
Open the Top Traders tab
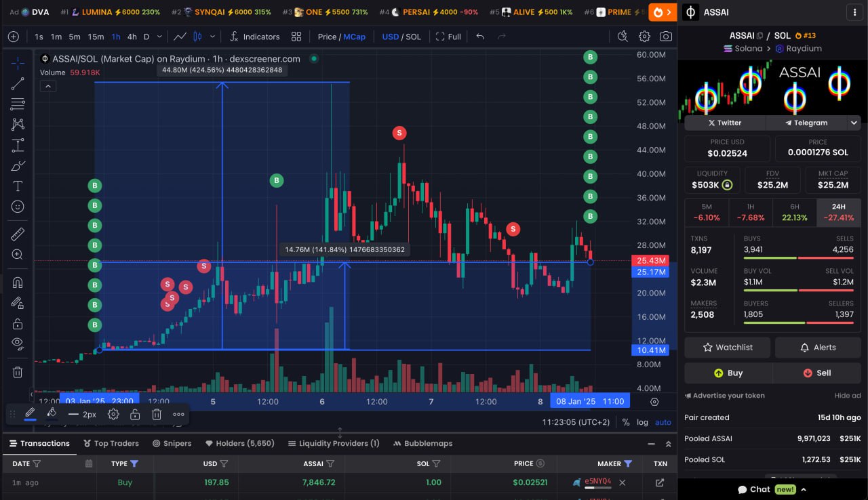pyautogui.click(x=111, y=443)
